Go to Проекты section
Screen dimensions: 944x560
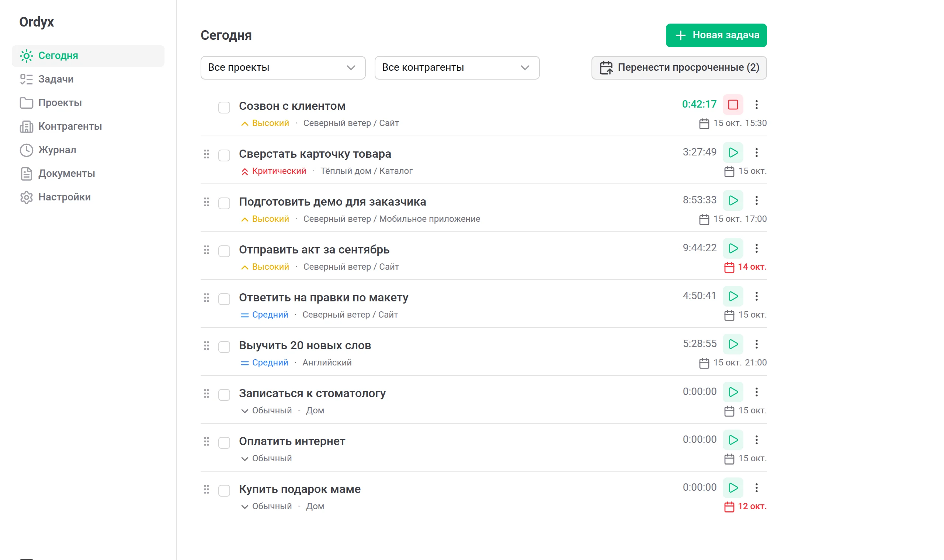coord(88,103)
